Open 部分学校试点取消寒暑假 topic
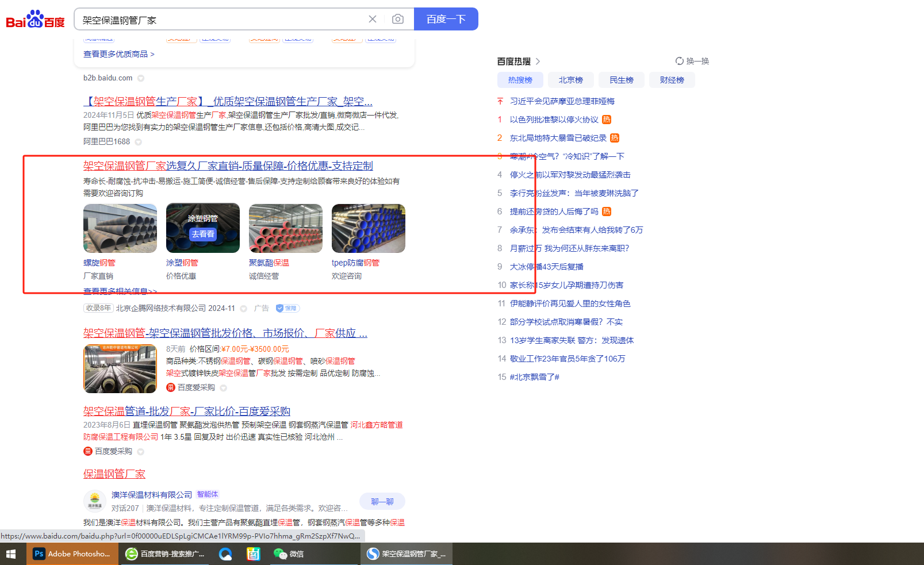This screenshot has width=924, height=565. (x=566, y=322)
